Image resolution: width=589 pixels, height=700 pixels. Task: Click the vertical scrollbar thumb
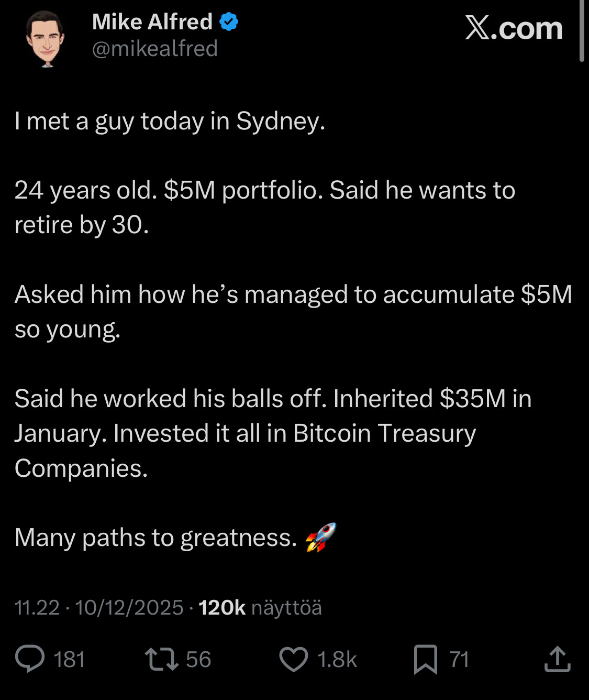pos(582,31)
